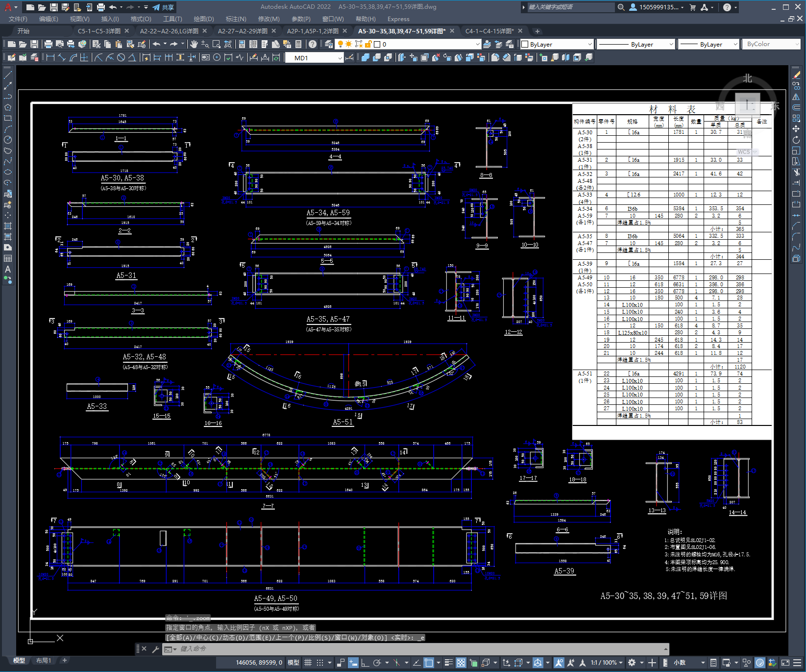Open Layer Properties Manager icon
Viewport: 806px width, 672px height.
(x=329, y=44)
